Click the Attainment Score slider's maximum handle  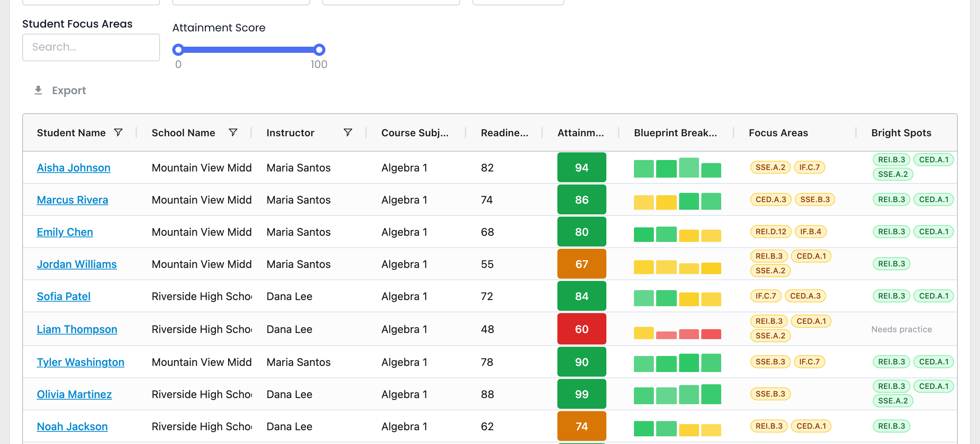[x=319, y=50]
